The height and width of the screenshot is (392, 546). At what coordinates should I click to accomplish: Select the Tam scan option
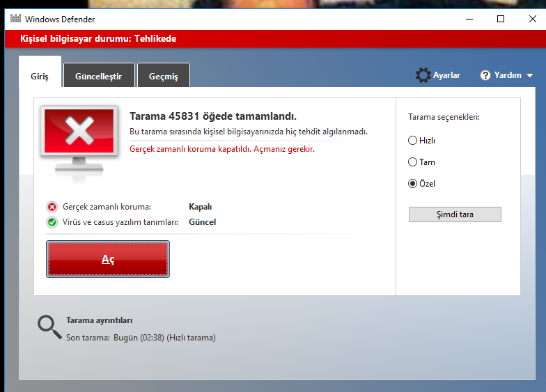point(421,162)
